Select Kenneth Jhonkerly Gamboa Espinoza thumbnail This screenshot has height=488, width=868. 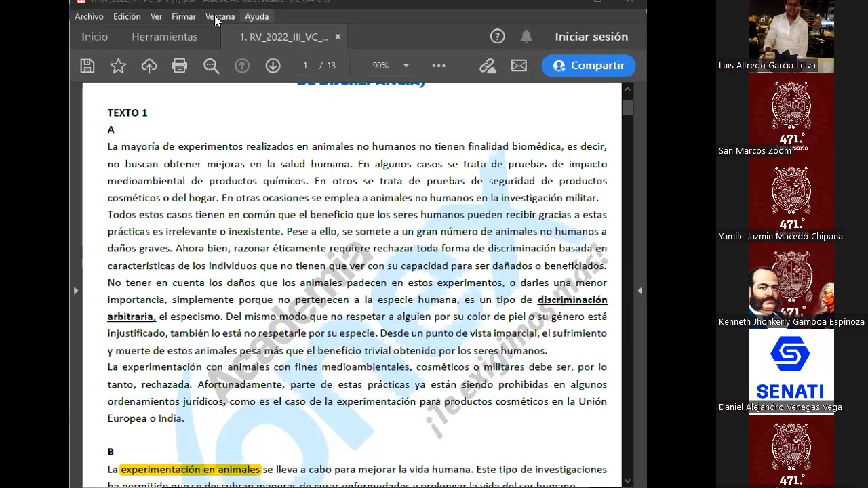pos(791,287)
